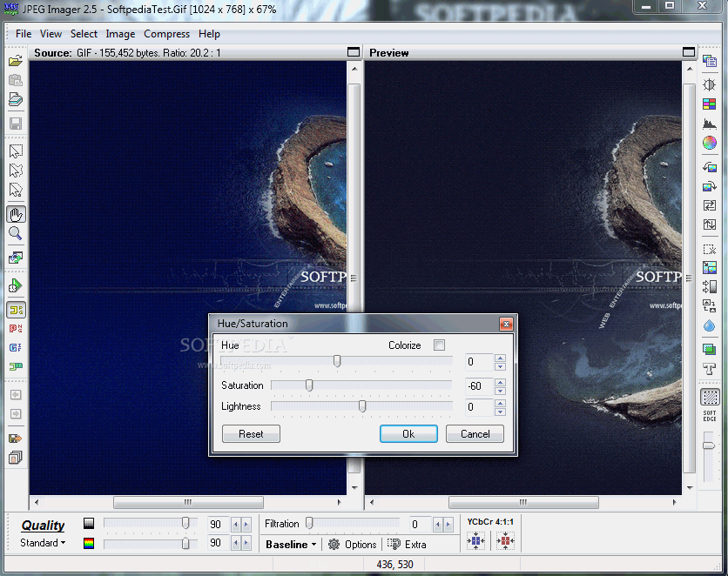Maximize the Source pane

point(354,52)
